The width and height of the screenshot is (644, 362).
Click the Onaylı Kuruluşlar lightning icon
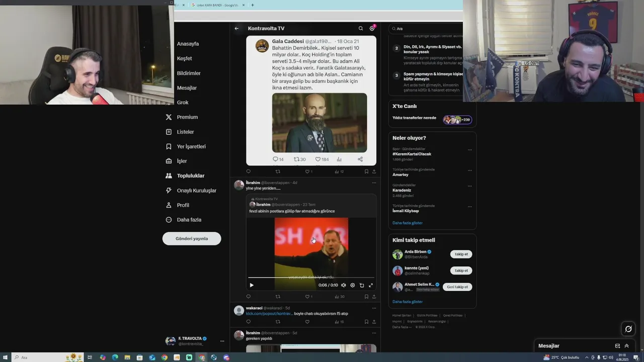(x=169, y=191)
